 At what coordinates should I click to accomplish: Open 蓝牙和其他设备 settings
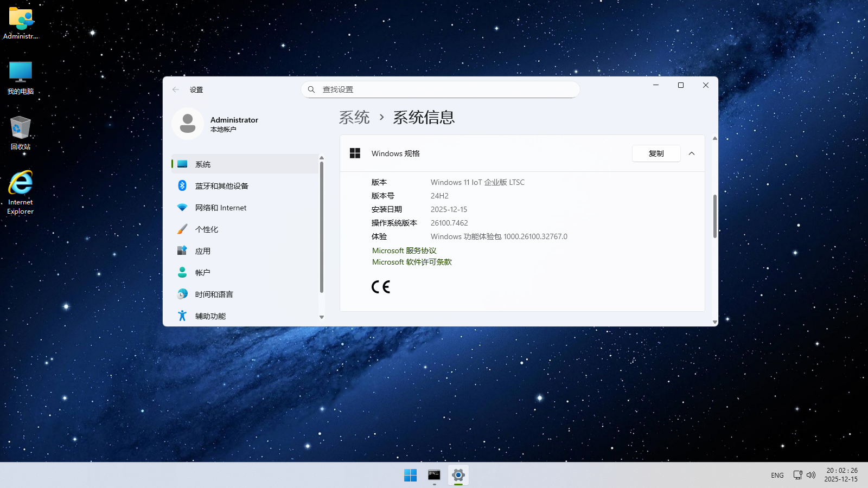point(245,186)
